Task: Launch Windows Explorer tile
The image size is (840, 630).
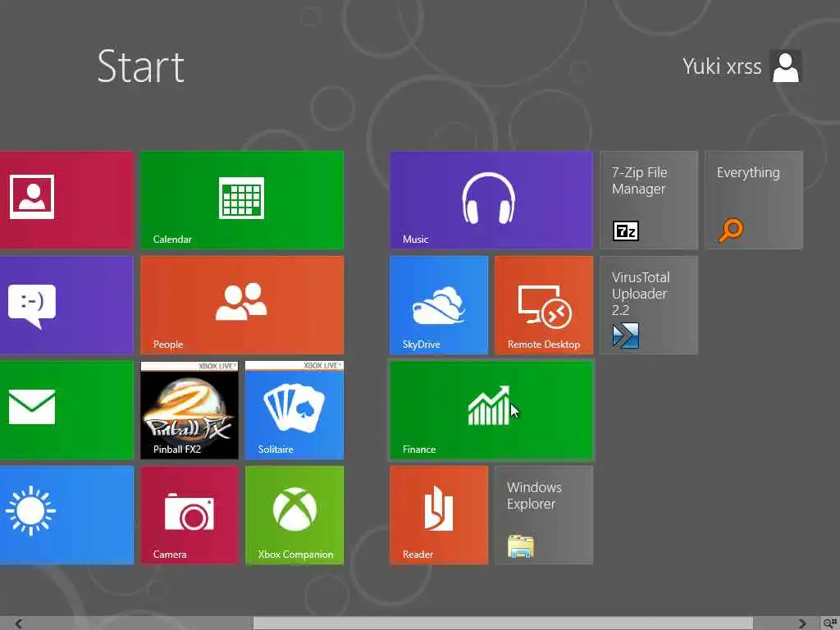Action: click(544, 515)
